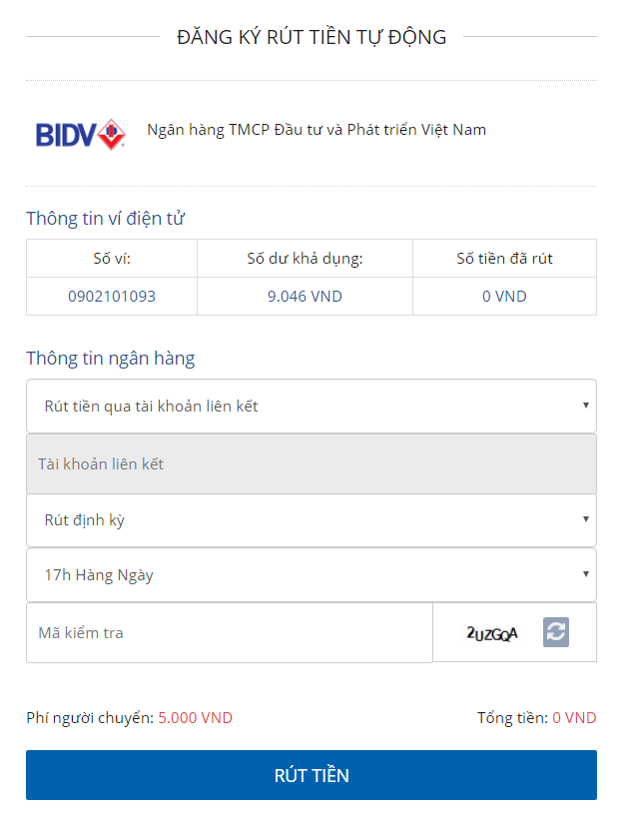Refresh the captcha code icon
This screenshot has height=833, width=644.
coord(556,631)
